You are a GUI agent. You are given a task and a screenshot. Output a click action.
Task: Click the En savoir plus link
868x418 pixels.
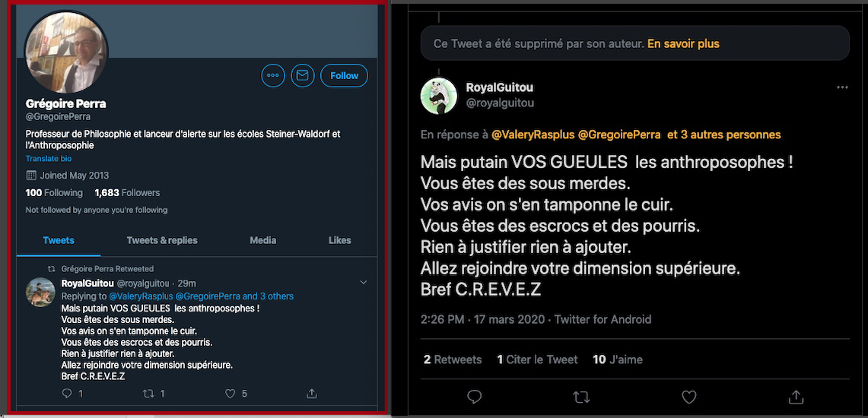[683, 43]
